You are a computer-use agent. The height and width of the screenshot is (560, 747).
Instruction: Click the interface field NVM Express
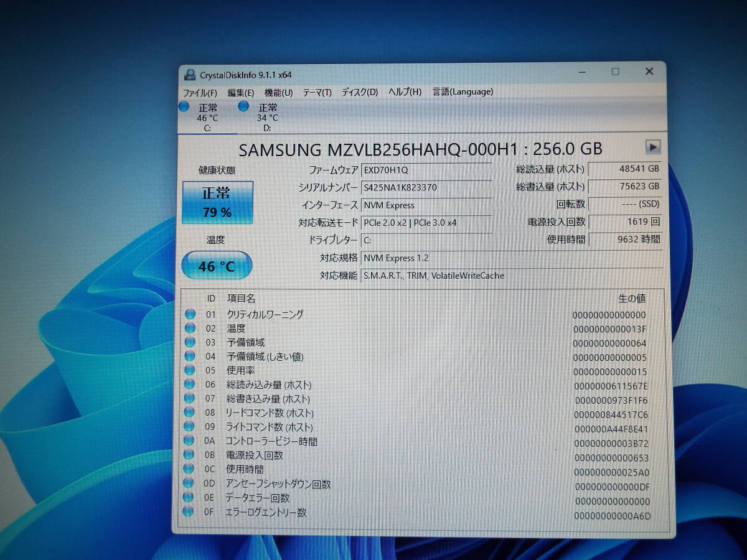click(x=426, y=205)
